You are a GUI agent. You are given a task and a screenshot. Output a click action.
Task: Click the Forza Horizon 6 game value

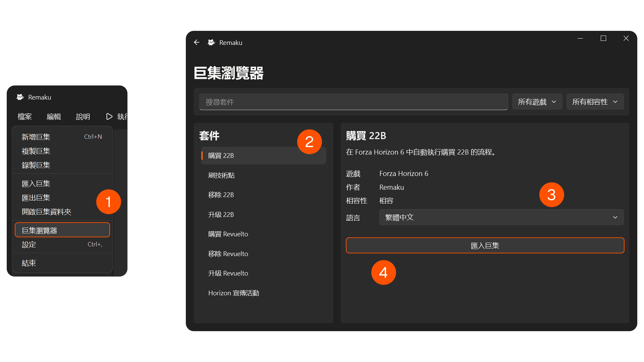point(404,174)
